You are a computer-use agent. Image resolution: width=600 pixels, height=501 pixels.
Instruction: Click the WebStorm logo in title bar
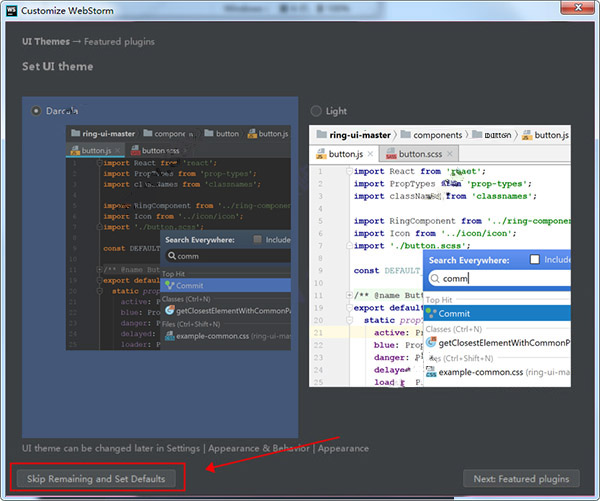point(12,9)
